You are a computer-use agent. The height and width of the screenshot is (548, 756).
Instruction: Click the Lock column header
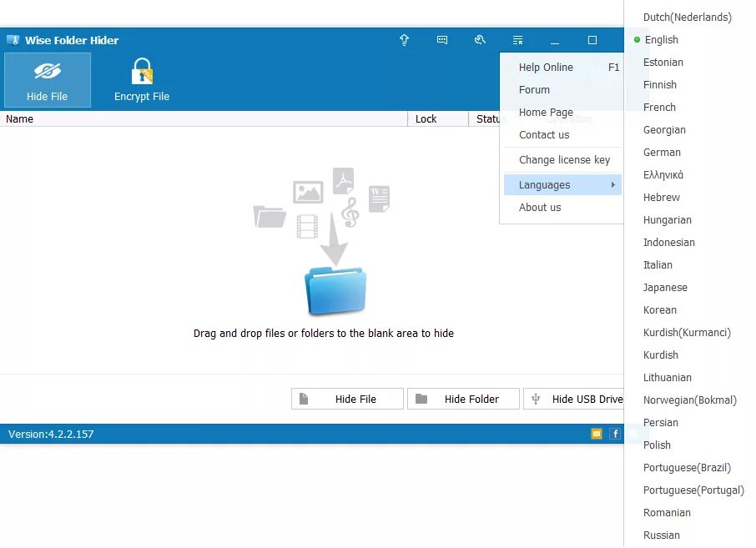tap(438, 119)
